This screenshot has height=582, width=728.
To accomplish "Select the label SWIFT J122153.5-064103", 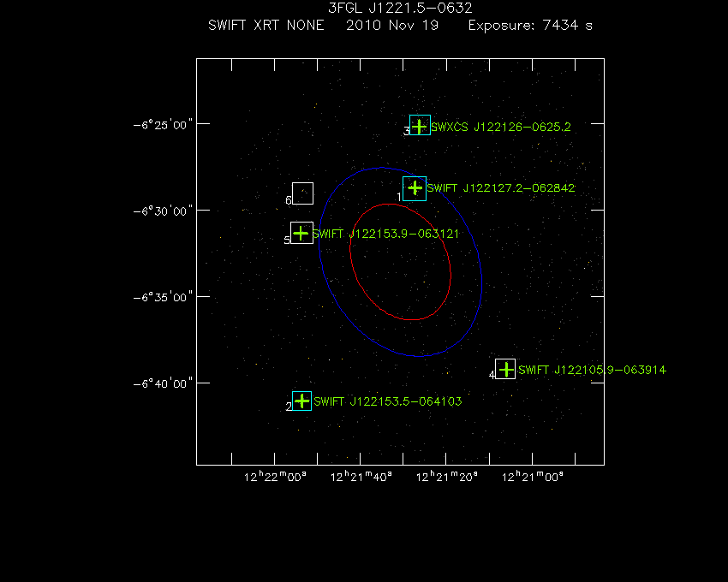I will (388, 401).
